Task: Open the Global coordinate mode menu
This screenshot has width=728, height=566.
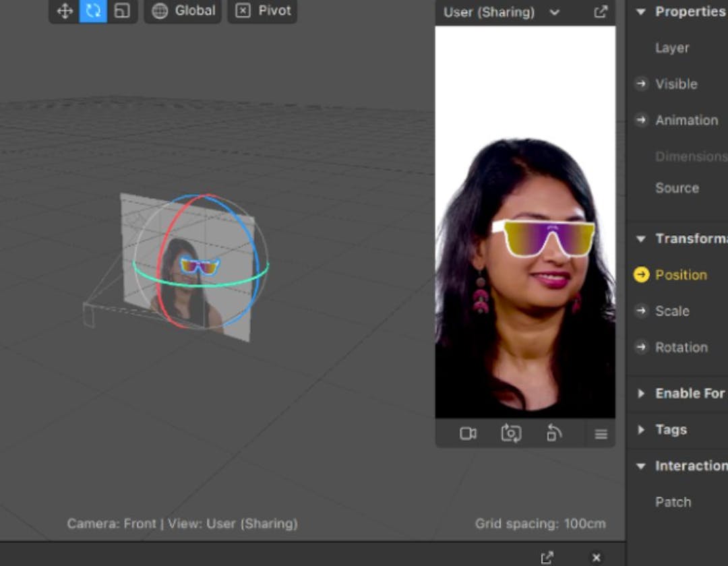Action: (x=182, y=11)
